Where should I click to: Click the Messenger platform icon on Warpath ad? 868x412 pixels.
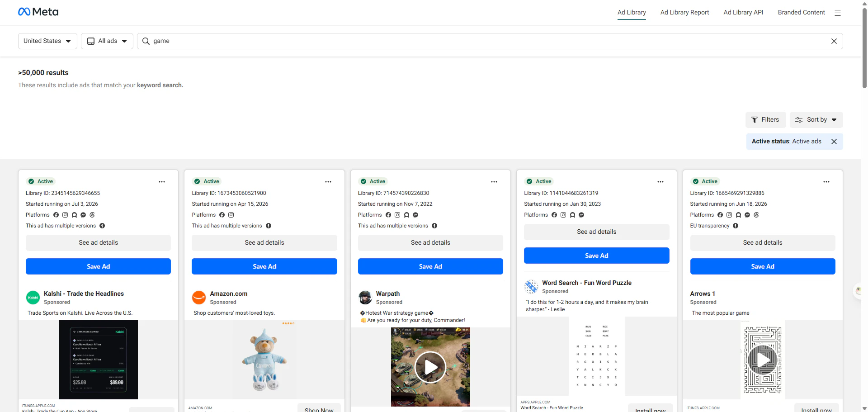pyautogui.click(x=415, y=215)
